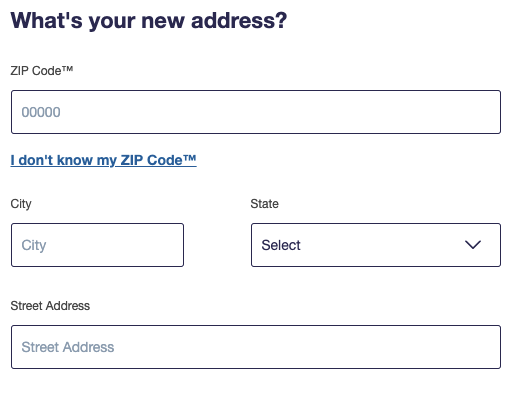Click the chevron arrow in State dropdown
The height and width of the screenshot is (395, 521).
[473, 245]
